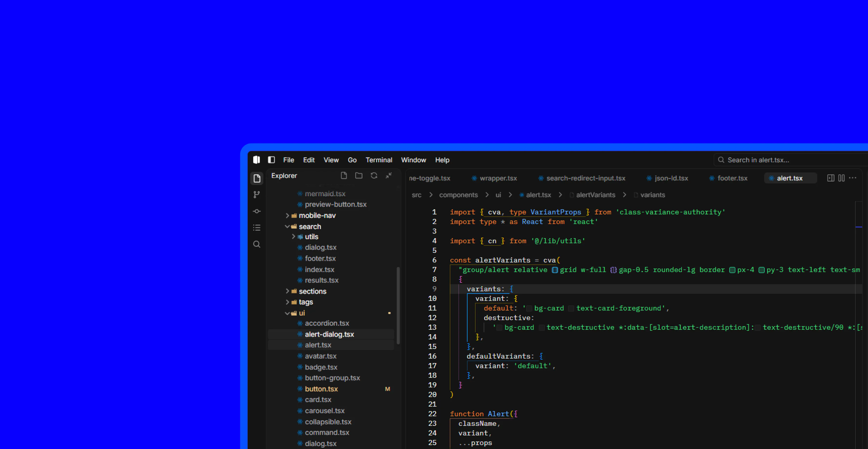
Task: Switch to the footer.tsx tab
Action: (728, 178)
